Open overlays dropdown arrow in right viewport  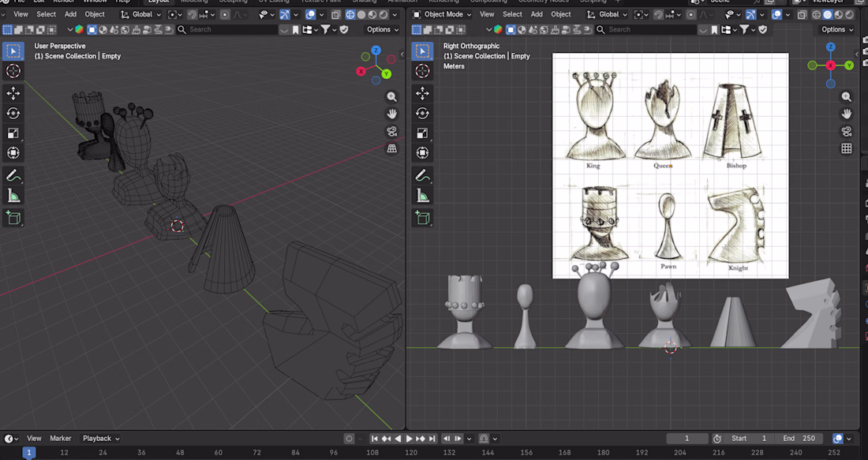coord(788,14)
